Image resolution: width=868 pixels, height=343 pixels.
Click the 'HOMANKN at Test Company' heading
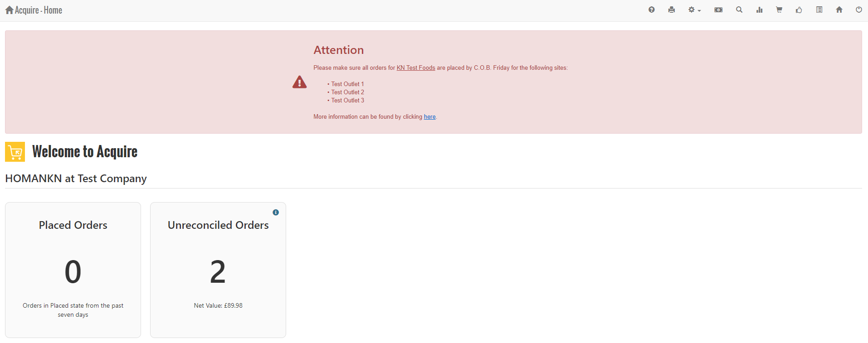point(76,179)
